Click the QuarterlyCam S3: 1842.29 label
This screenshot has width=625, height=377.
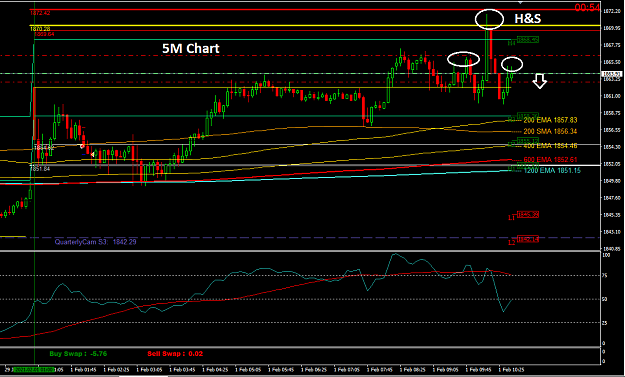[96, 242]
